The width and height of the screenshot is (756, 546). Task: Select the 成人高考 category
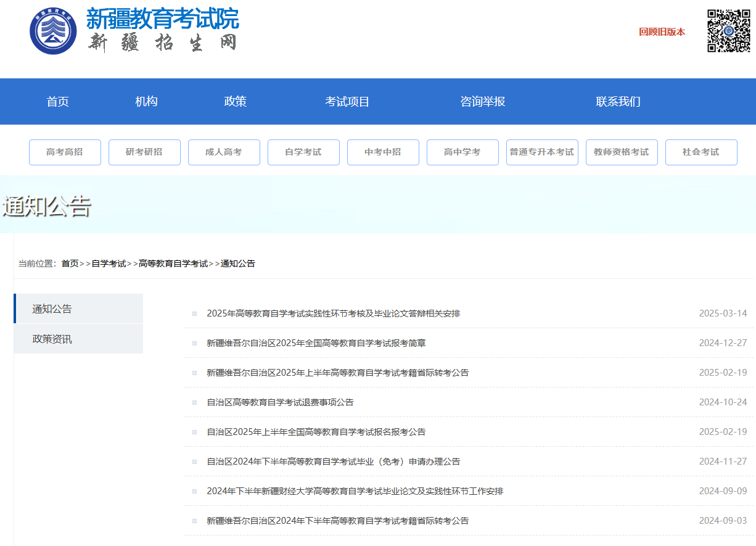[x=224, y=152]
